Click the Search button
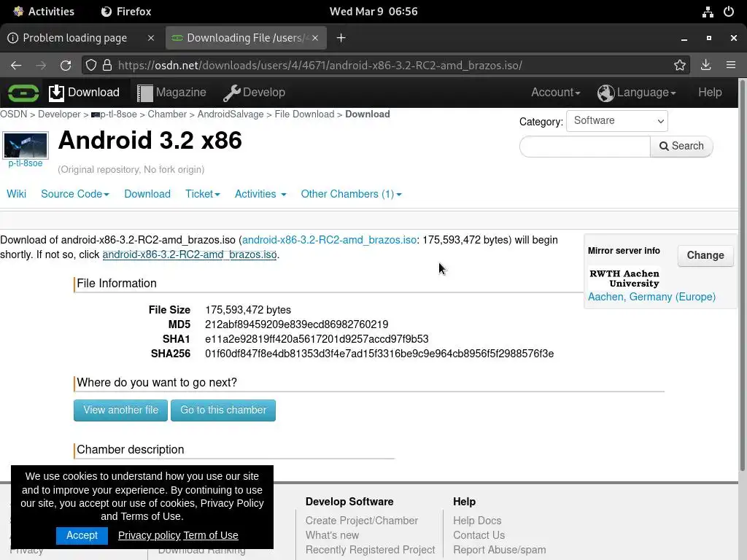This screenshot has width=747, height=560. click(681, 146)
